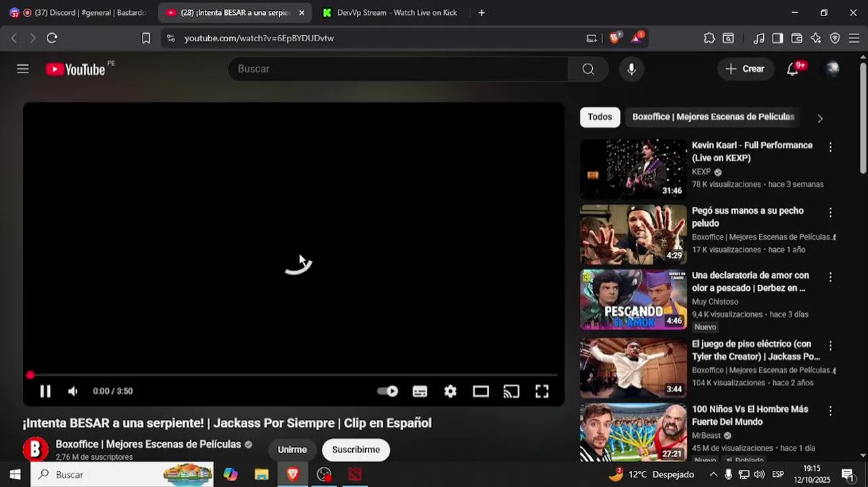Viewport: 868px width, 487px height.
Task: Open Brave Shields lion icon
Action: tap(614, 38)
